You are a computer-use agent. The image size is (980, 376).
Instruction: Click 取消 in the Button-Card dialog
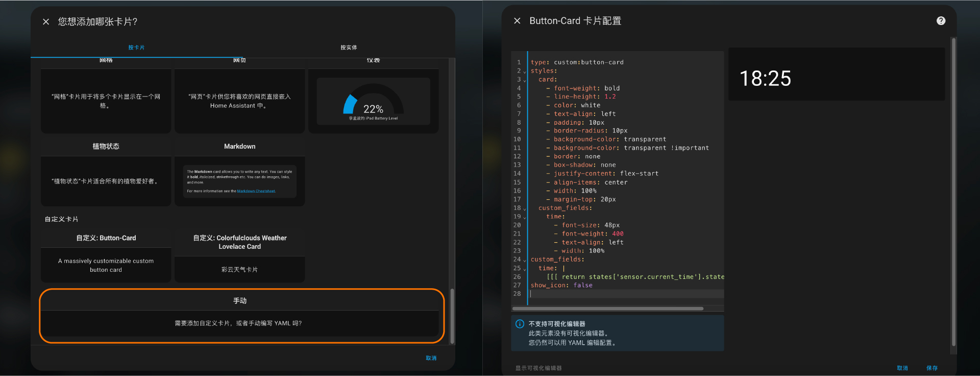pos(902,368)
